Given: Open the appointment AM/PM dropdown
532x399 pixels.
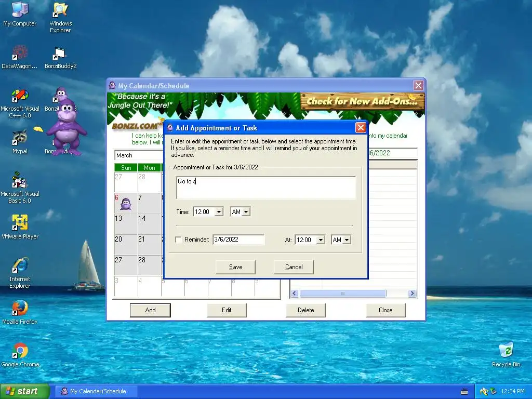Looking at the screenshot, I should pos(246,212).
